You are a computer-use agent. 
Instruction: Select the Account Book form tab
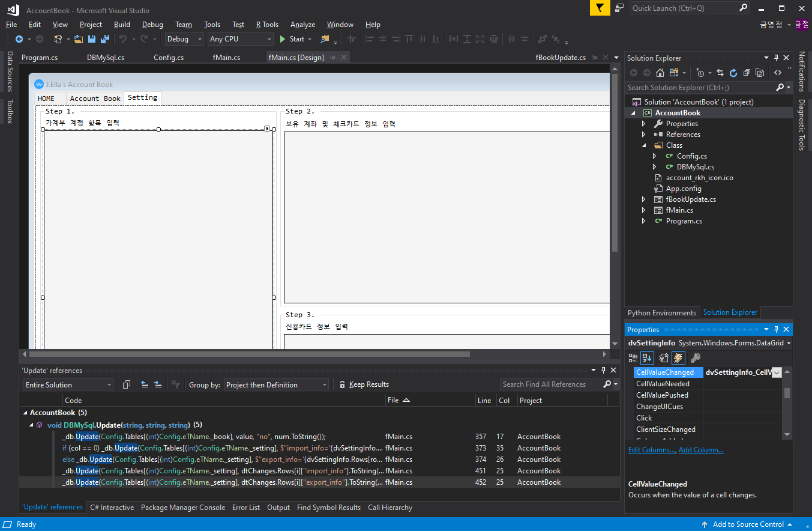95,98
